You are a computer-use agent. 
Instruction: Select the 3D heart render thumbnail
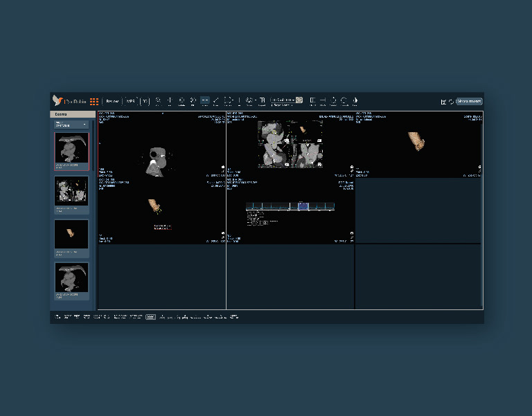pyautogui.click(x=71, y=233)
